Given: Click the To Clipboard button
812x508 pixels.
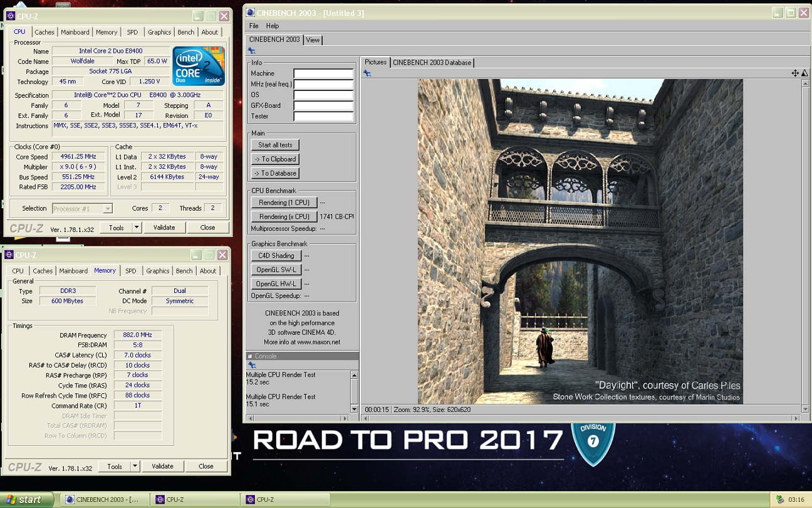Looking at the screenshot, I should (x=276, y=159).
